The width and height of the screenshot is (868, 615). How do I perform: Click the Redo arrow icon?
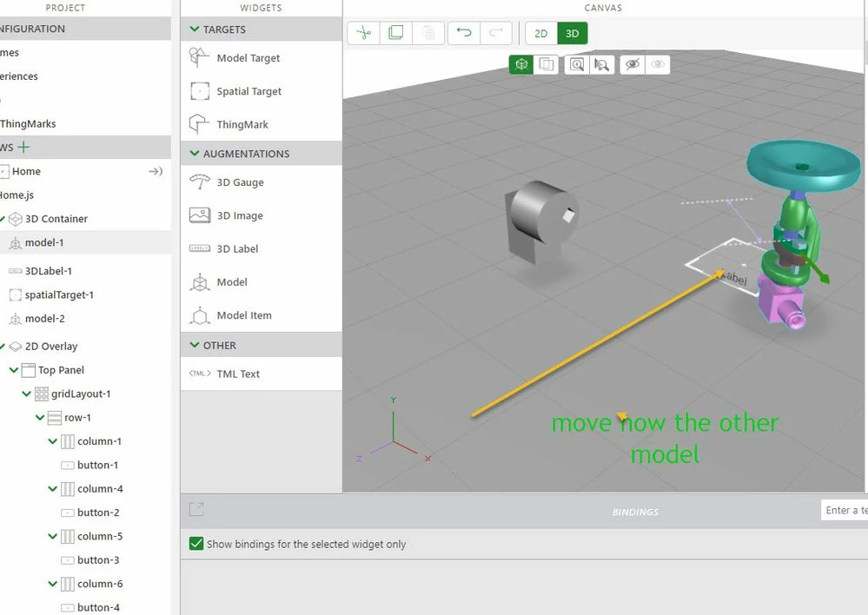496,33
